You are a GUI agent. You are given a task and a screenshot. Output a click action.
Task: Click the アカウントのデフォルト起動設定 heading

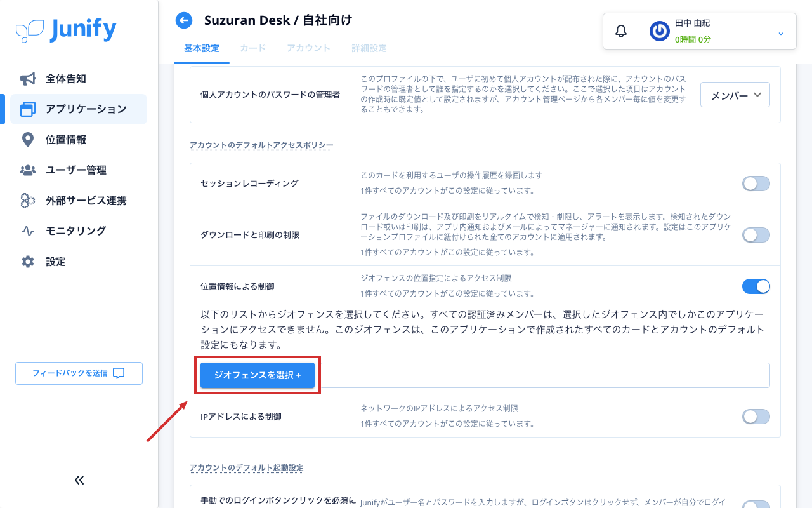tap(247, 468)
